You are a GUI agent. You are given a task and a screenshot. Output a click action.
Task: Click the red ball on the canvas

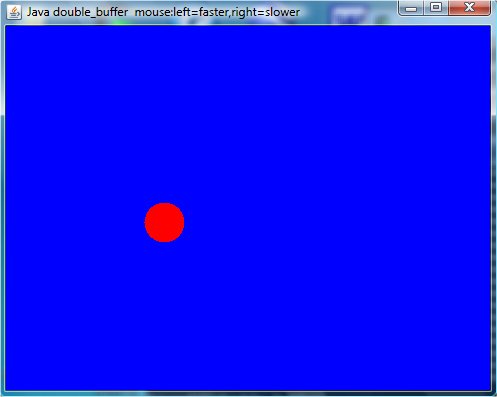[x=164, y=222]
